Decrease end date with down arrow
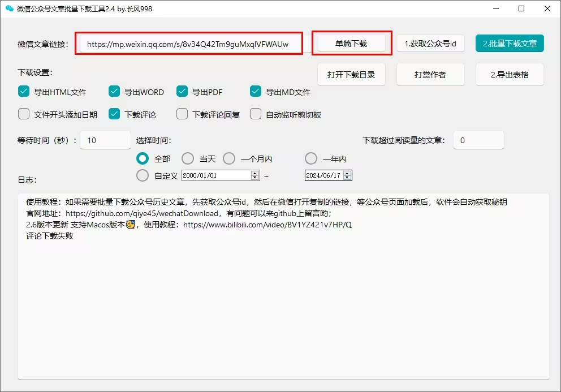Screen dimensions: 561x392 [x=347, y=178]
